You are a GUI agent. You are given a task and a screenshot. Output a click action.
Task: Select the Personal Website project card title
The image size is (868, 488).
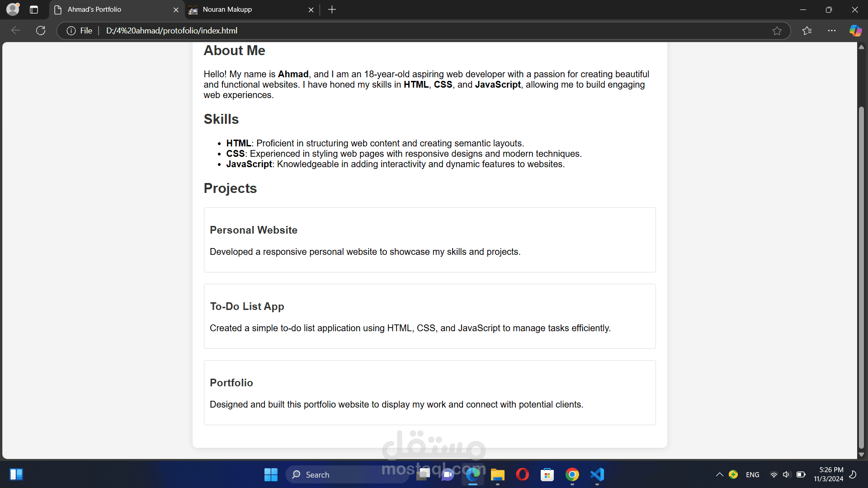pos(254,230)
